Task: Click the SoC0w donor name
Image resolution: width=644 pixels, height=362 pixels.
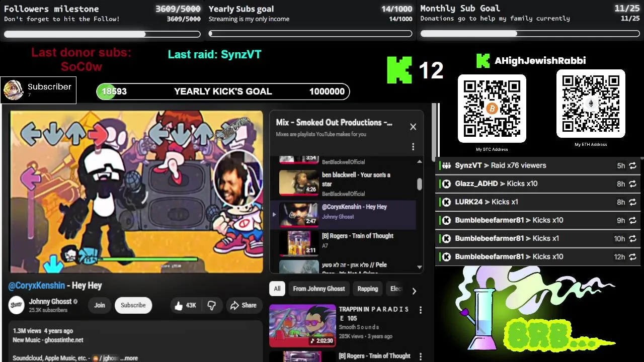Action: [x=82, y=66]
